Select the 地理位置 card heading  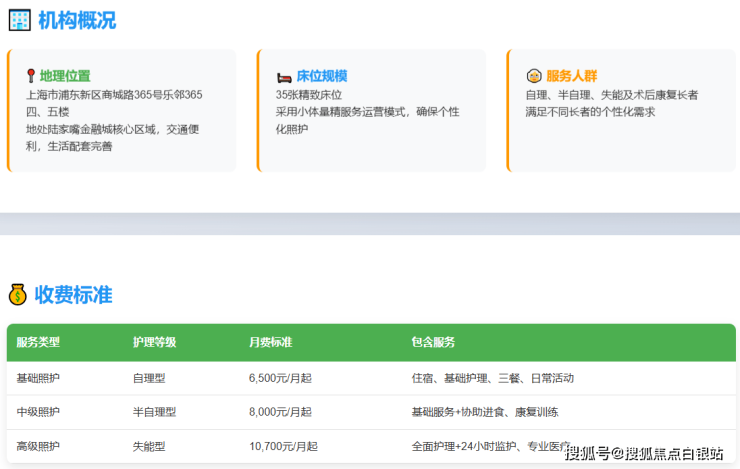point(65,76)
